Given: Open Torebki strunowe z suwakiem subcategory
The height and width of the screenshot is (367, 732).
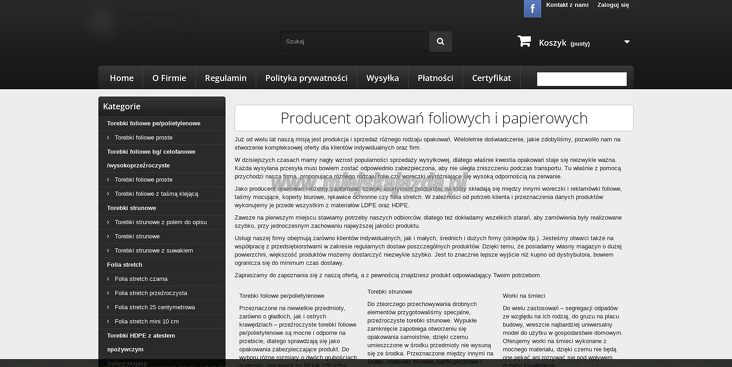Looking at the screenshot, I should pyautogui.click(x=154, y=251).
